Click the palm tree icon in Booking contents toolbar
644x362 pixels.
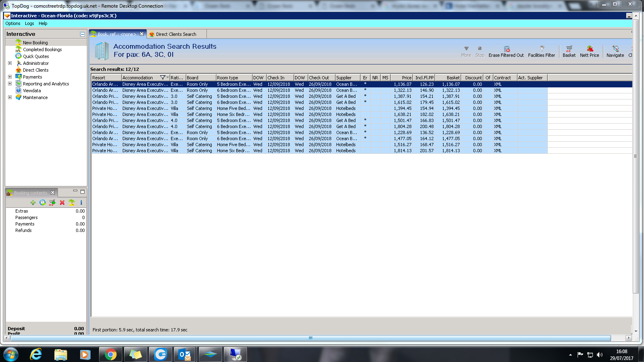coord(72,203)
